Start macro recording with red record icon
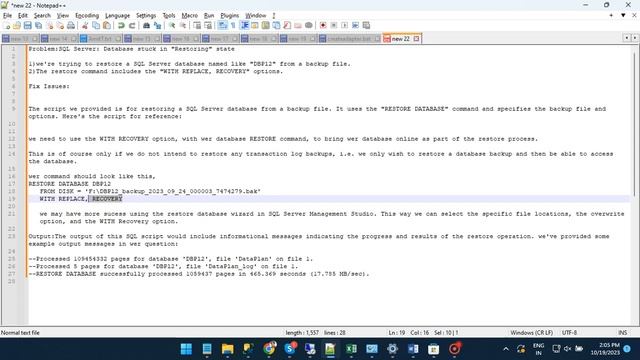Viewport: 640px width, 360px height. 323,25
